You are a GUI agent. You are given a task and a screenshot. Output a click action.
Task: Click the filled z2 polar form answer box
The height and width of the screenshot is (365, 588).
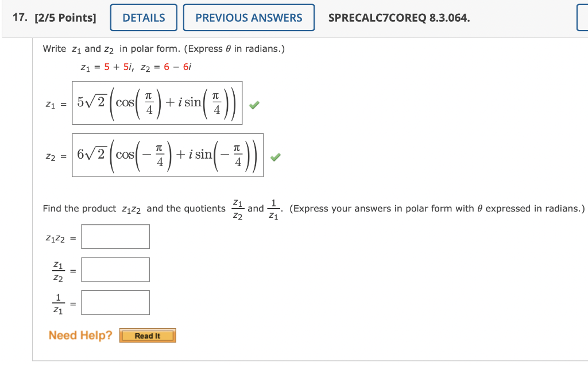click(167, 156)
